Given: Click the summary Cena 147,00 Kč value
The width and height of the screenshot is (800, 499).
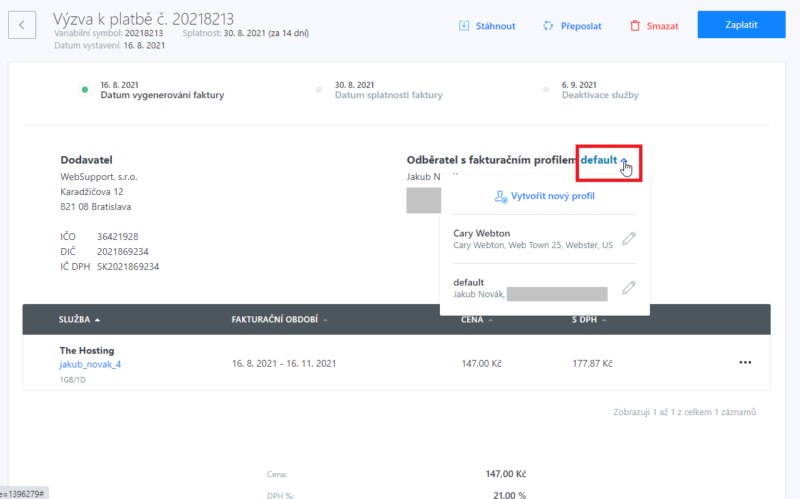Looking at the screenshot, I should point(506,474).
